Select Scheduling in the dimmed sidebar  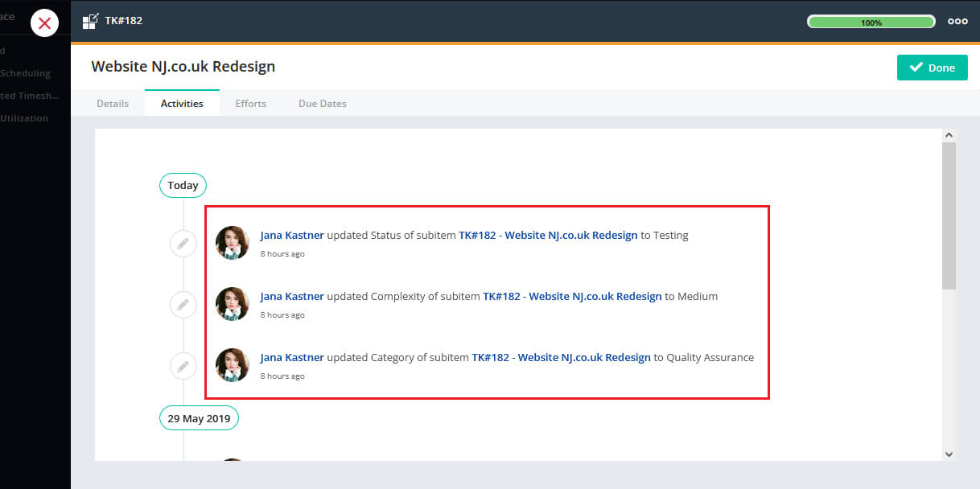click(26, 73)
